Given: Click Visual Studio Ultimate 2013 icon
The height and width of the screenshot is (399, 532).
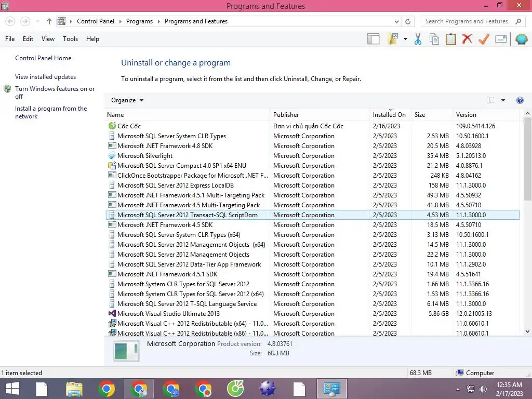Looking at the screenshot, I should tap(112, 313).
